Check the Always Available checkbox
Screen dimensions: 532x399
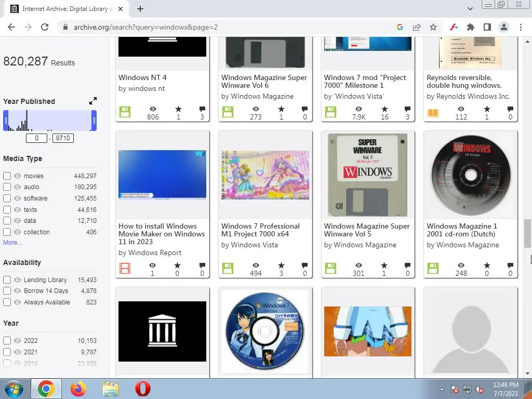7,302
